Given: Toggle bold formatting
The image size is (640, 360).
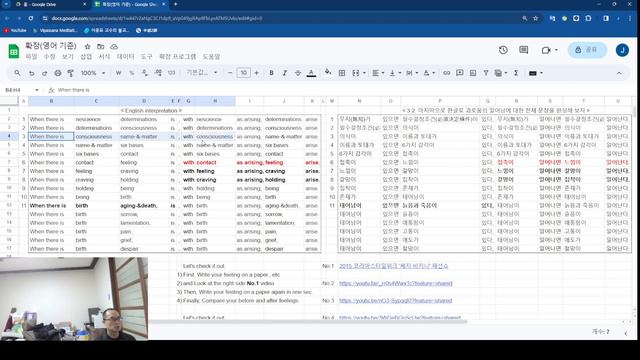Looking at the screenshot, I should 271,73.
